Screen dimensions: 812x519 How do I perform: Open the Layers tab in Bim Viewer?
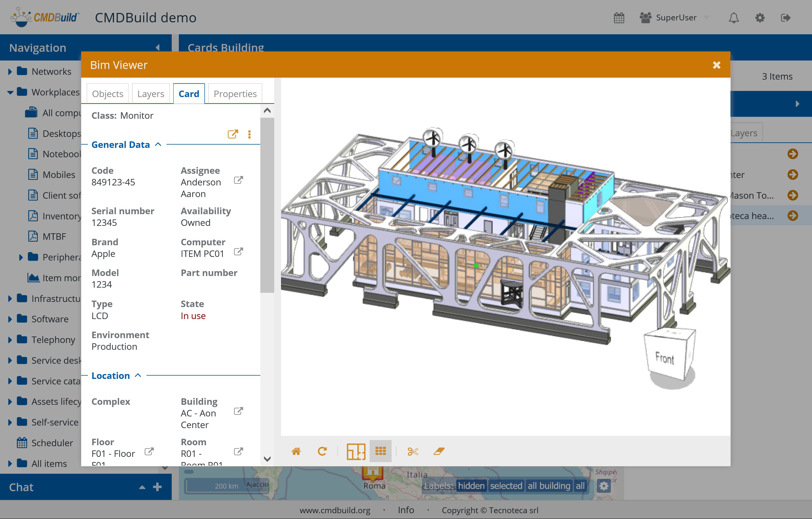pos(150,94)
